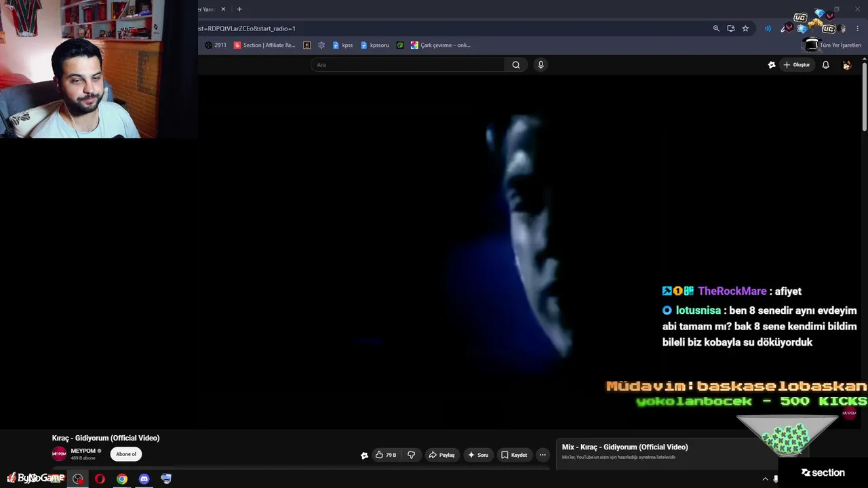Viewport: 868px width, 488px height.
Task: Start voice search with the microphone icon
Action: click(x=540, y=65)
